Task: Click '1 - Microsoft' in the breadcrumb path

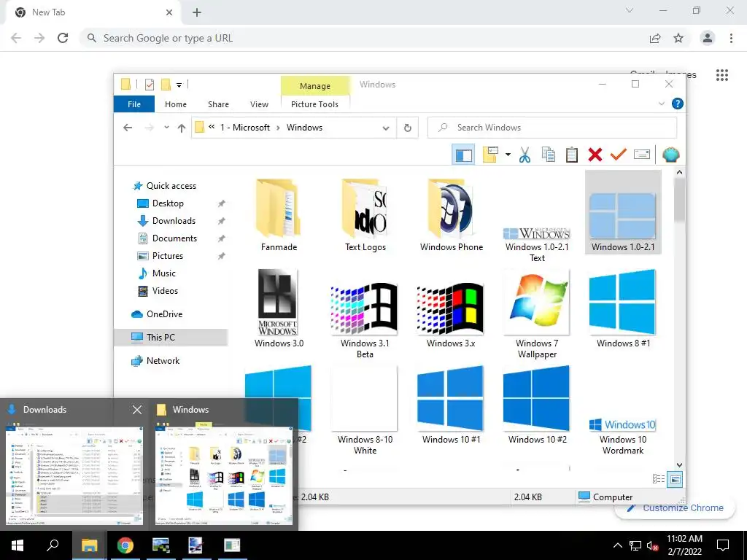Action: pyautogui.click(x=245, y=128)
